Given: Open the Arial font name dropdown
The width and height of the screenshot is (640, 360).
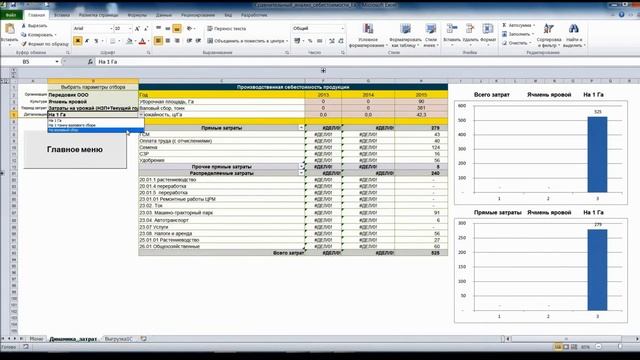Looking at the screenshot, I should pos(111,29).
